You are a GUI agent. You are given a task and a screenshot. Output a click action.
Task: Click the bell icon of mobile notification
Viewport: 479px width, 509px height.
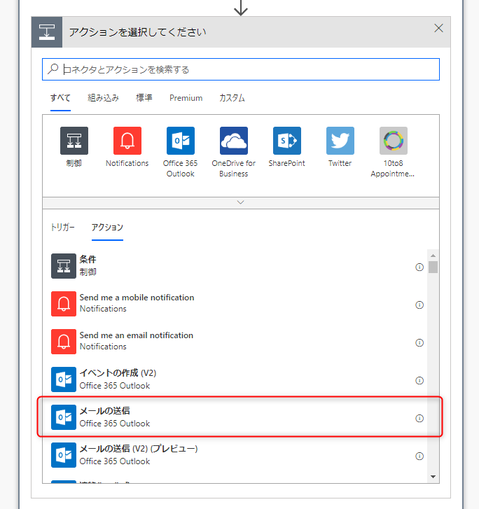click(x=64, y=304)
